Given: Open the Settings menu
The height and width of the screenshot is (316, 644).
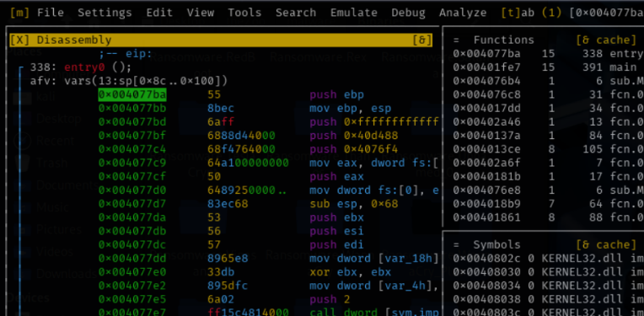Looking at the screenshot, I should [105, 13].
